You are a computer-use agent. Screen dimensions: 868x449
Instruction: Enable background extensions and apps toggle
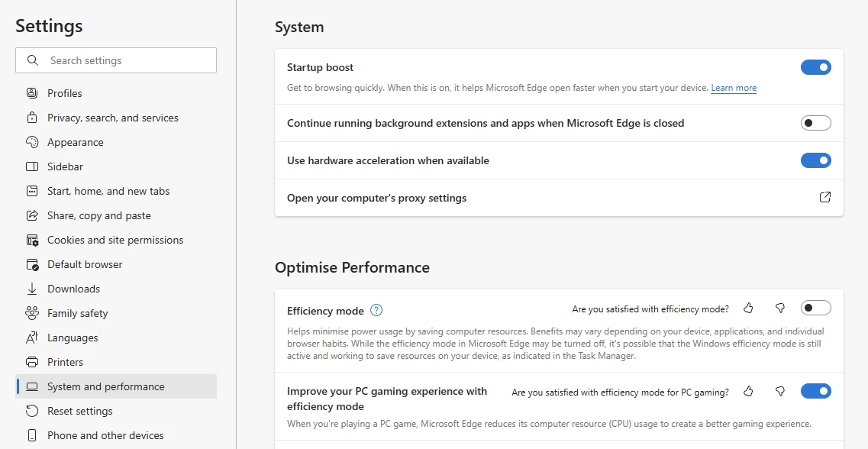(815, 123)
